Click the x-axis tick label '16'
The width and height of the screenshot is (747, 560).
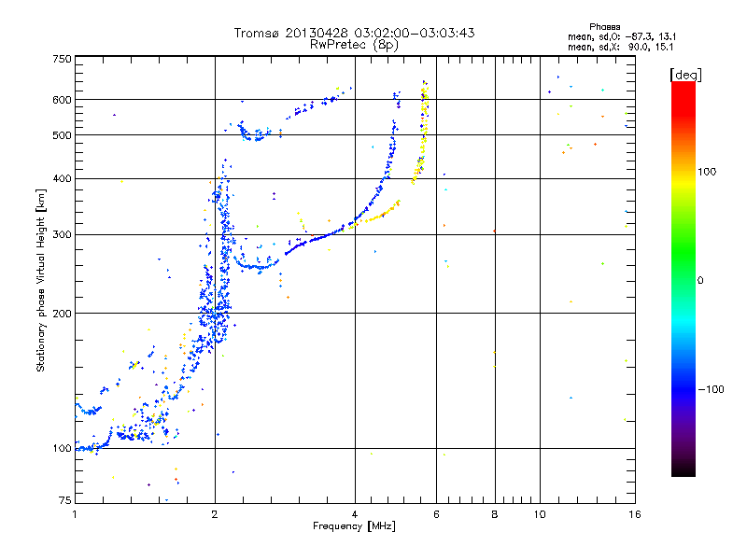pos(635,514)
